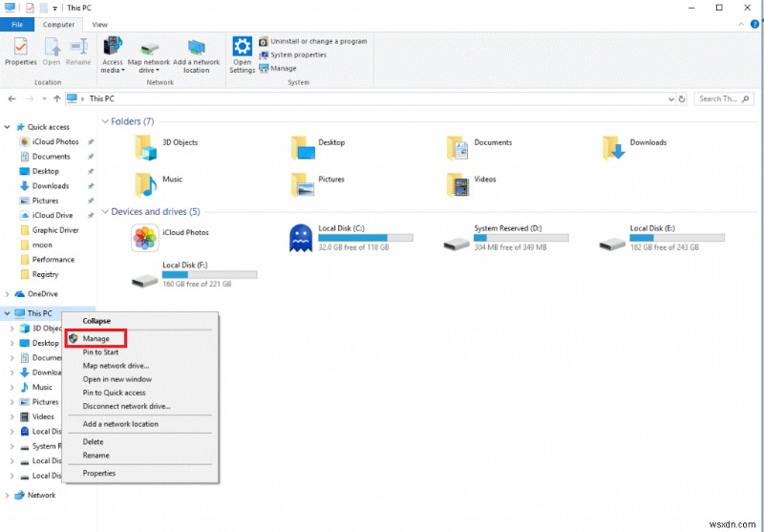
Task: Select Local Disk (F:) drive
Action: tap(195, 274)
